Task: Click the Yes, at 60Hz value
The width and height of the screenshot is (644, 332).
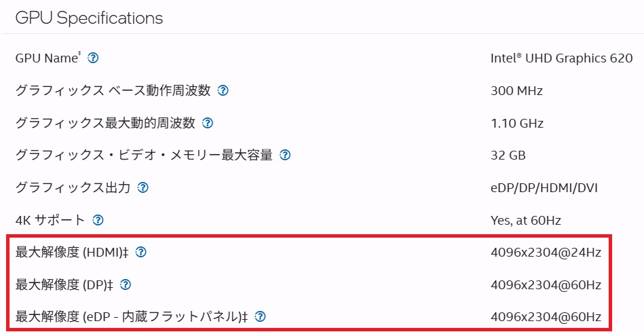Action: [x=526, y=220]
